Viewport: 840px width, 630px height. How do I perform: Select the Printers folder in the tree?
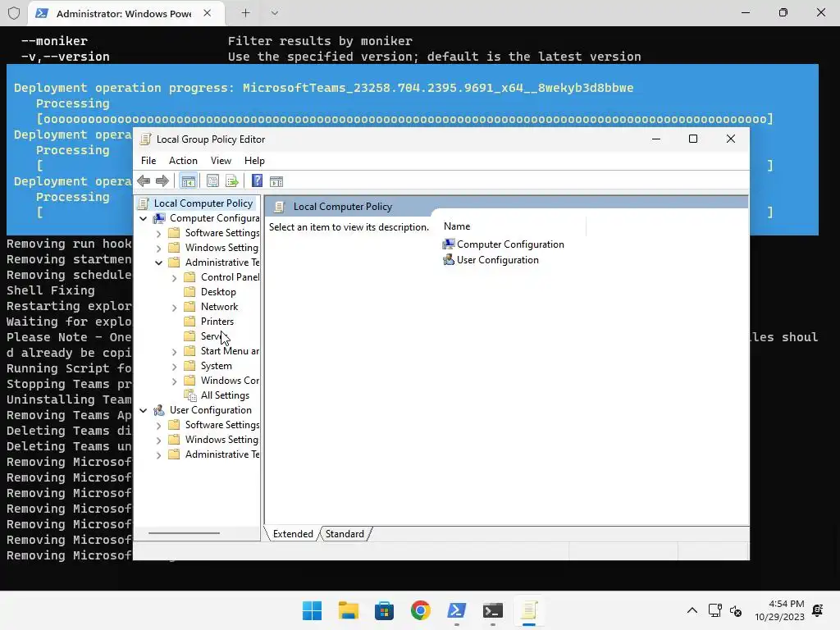click(x=217, y=322)
